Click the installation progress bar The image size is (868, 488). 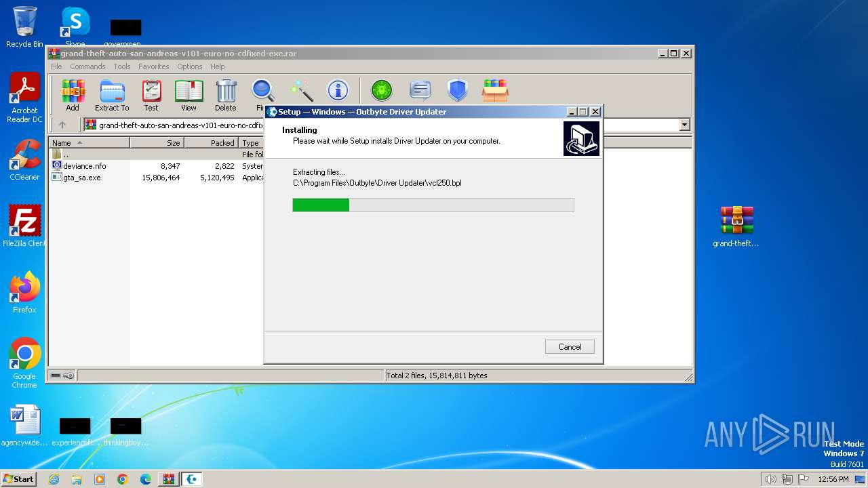pos(433,205)
